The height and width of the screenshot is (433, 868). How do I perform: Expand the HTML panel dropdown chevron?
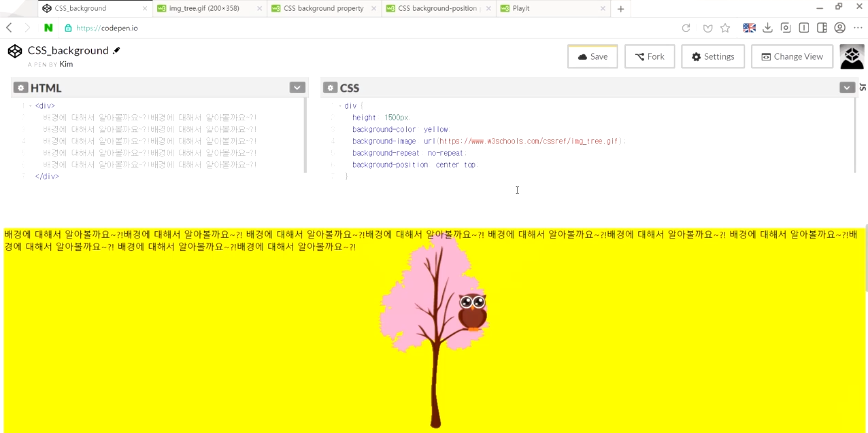(297, 88)
